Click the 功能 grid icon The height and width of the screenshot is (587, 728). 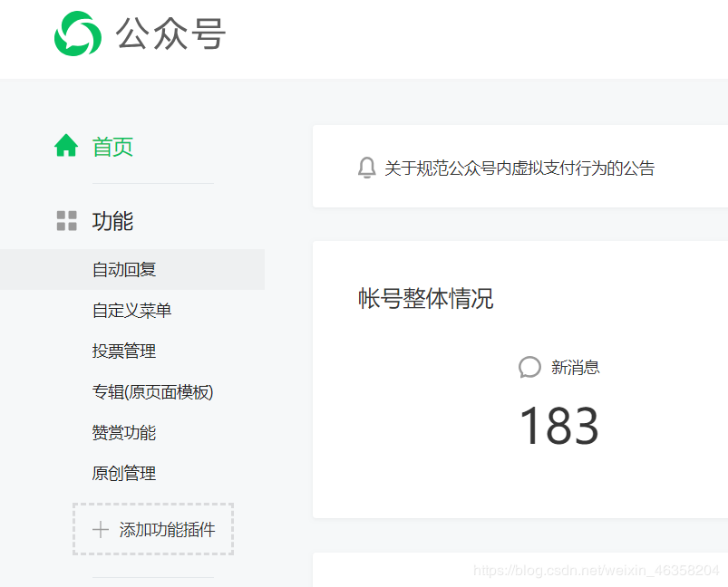(66, 221)
